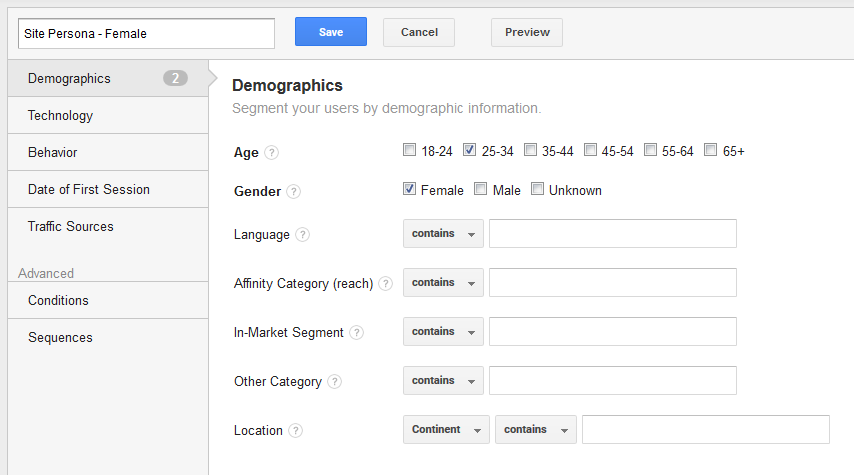Open the Age help question-mark icon

pos(271,153)
